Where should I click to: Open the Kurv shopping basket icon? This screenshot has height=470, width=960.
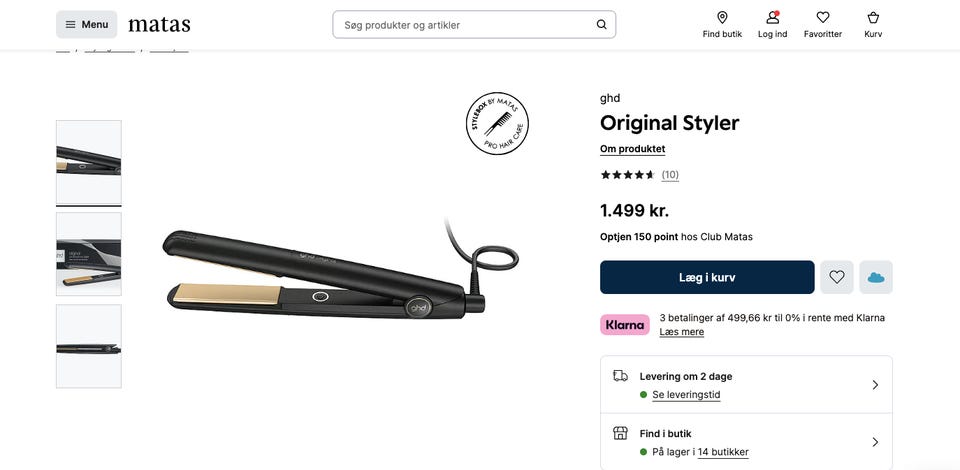873,18
